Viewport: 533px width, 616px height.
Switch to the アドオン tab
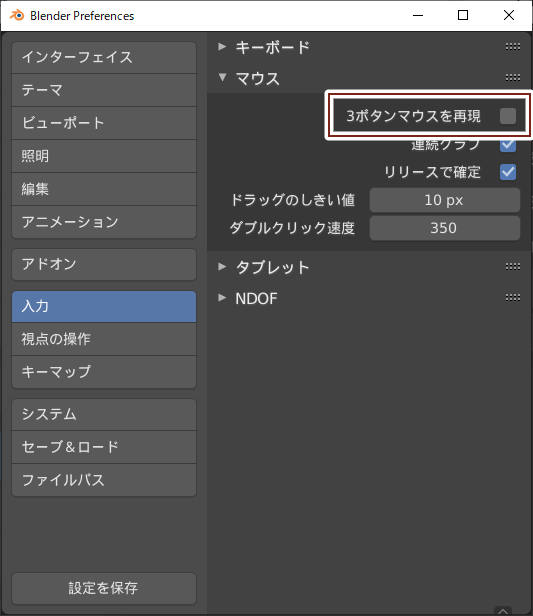(104, 264)
